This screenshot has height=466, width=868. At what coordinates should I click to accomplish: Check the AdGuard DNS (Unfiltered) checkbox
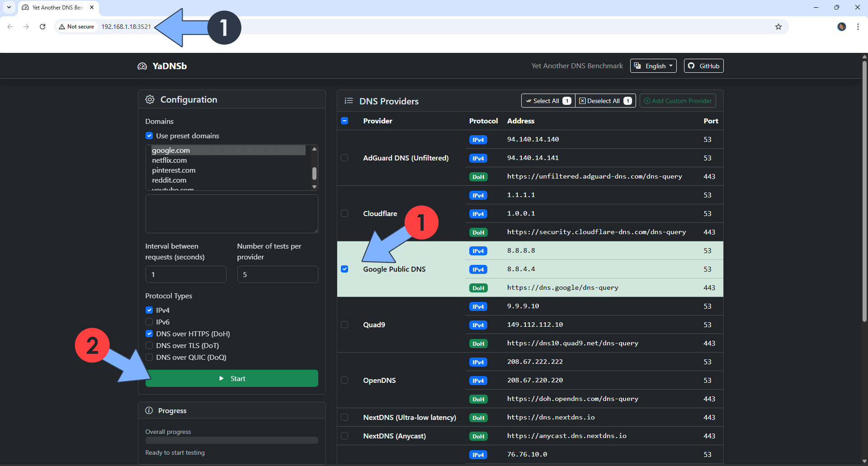click(x=344, y=158)
